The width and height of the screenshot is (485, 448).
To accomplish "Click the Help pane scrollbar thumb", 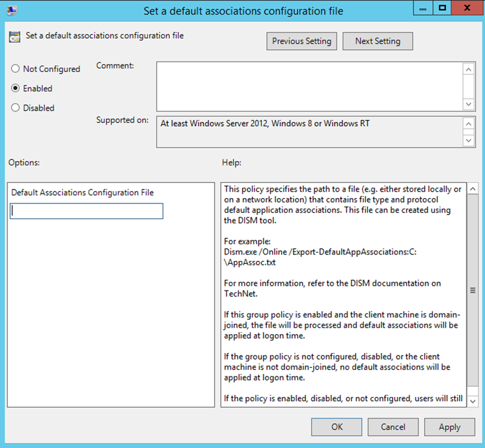I will [x=473, y=290].
